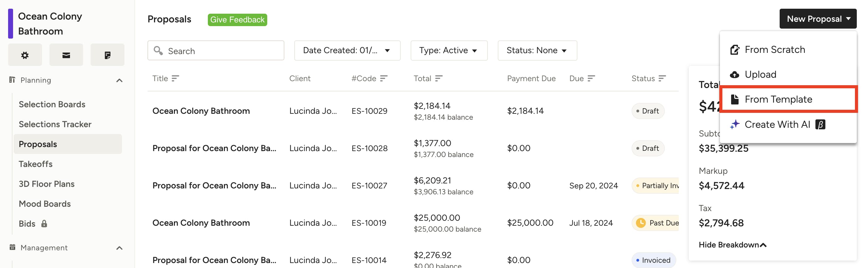The image size is (868, 268).
Task: Select Create With AI option
Action: point(777,125)
